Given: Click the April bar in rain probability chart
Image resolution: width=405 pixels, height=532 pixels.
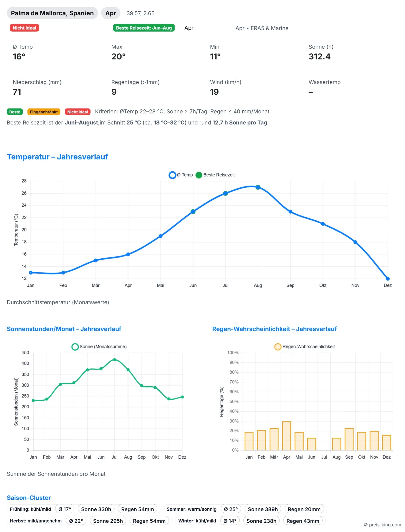Looking at the screenshot, I should (286, 436).
